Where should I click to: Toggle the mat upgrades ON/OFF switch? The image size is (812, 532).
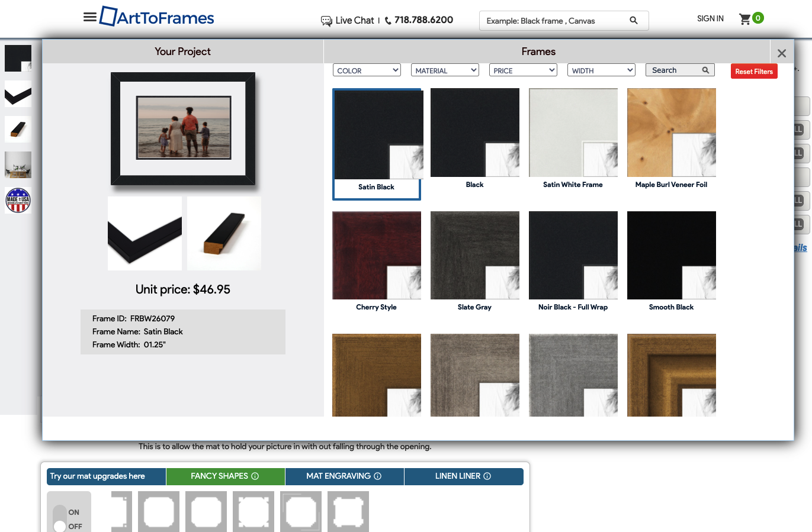[60, 519]
